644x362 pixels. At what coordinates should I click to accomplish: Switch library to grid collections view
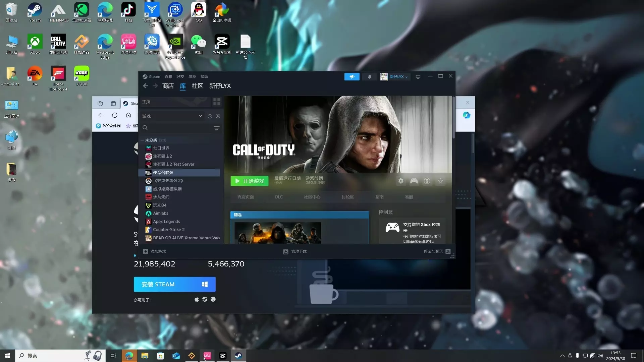click(x=217, y=102)
